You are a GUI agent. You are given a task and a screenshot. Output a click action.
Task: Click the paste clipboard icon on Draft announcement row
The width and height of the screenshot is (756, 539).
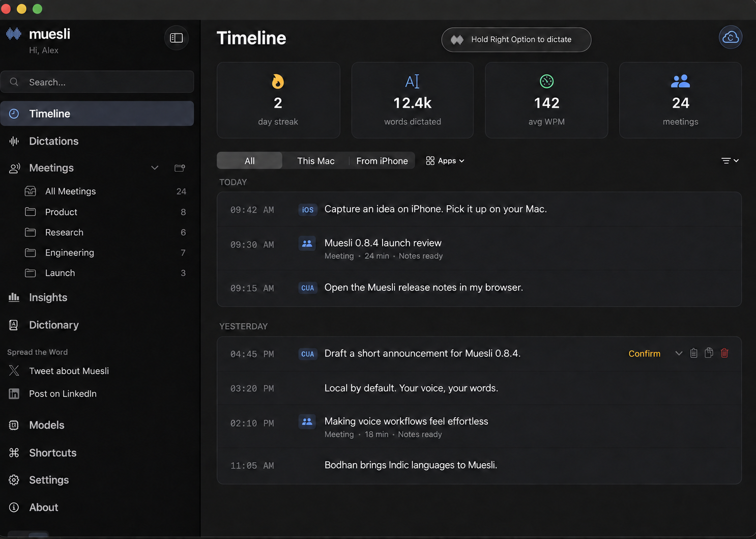pyautogui.click(x=693, y=353)
